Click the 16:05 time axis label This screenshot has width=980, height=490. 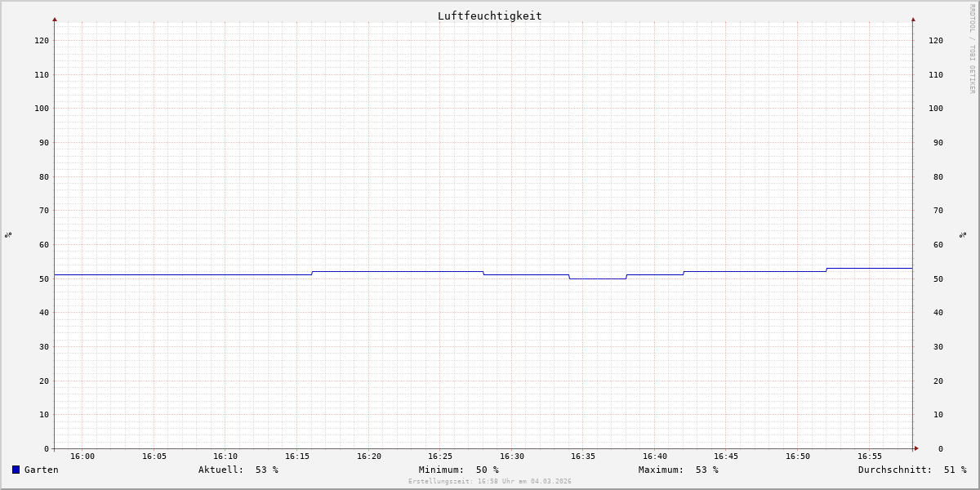tap(154, 457)
